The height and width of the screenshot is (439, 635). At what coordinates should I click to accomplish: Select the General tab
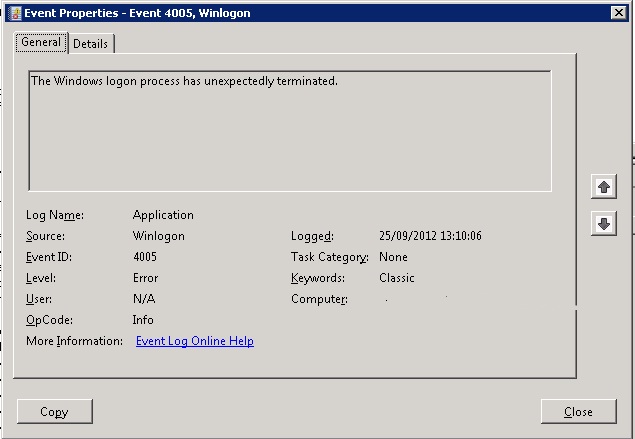point(41,43)
